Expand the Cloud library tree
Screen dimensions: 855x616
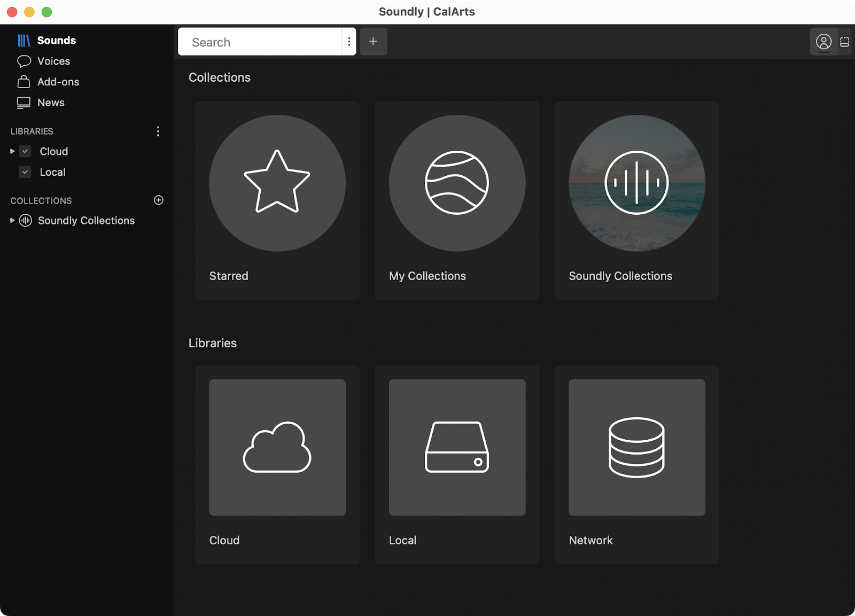click(12, 152)
